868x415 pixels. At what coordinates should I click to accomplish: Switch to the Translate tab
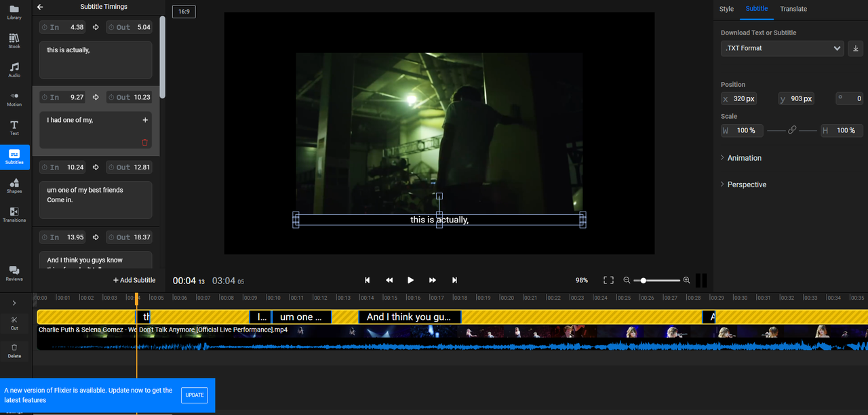coord(793,9)
